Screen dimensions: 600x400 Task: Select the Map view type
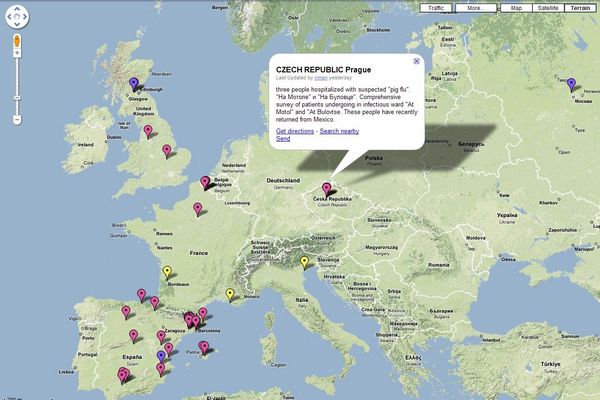[516, 8]
